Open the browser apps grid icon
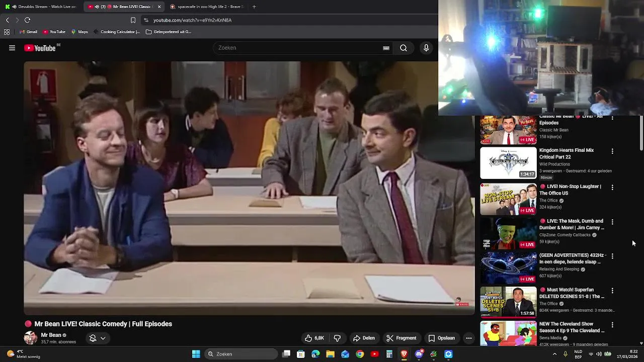The height and width of the screenshot is (362, 644). pos(7,32)
